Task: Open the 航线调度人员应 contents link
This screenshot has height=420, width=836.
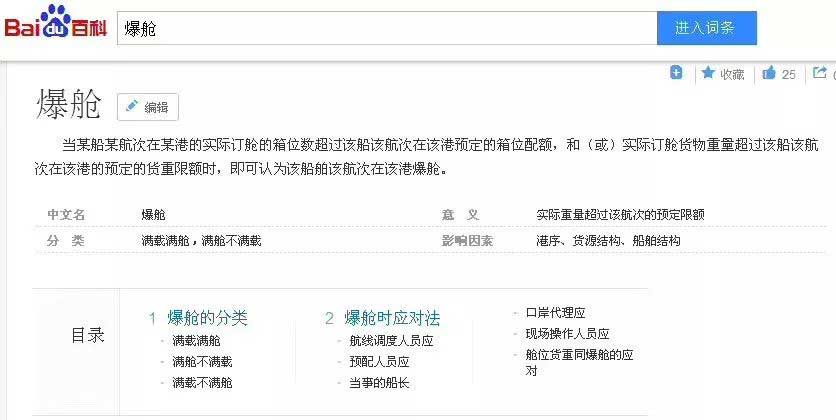Action: click(x=391, y=341)
